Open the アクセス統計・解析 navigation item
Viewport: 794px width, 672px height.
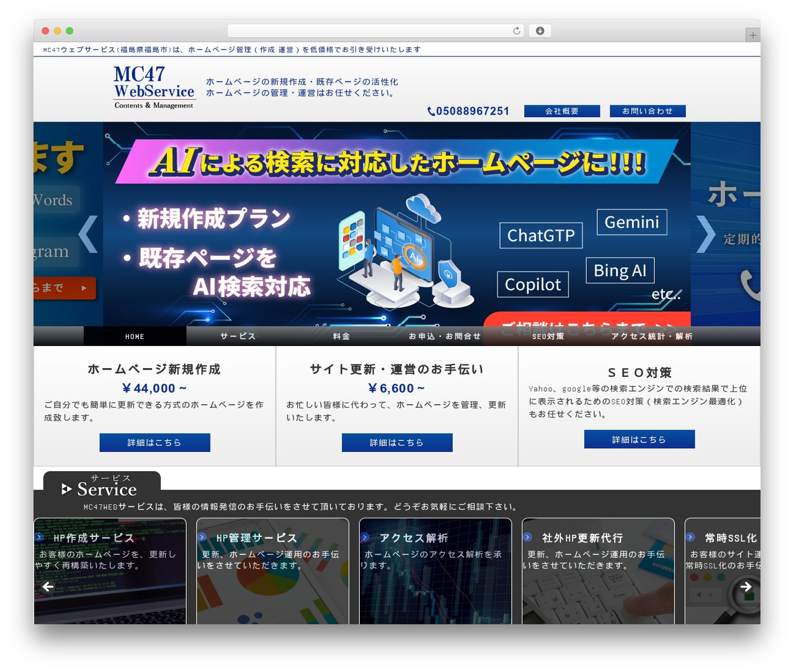click(652, 336)
